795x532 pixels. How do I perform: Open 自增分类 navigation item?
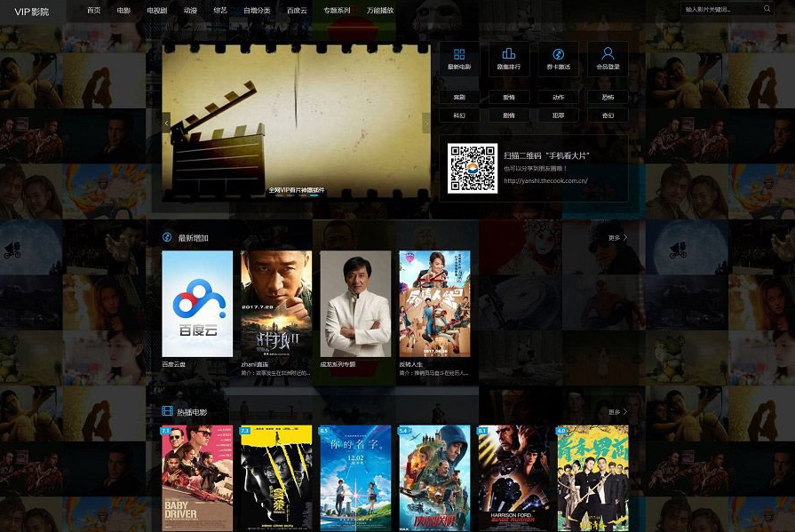[257, 10]
